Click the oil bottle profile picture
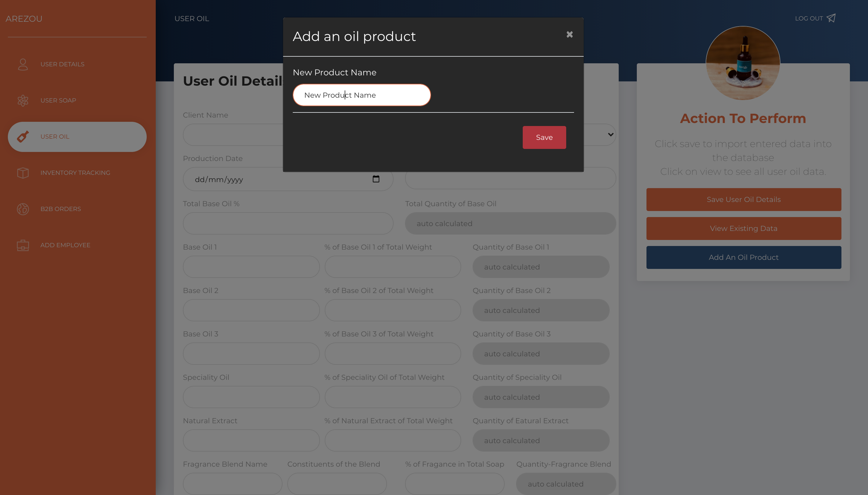This screenshot has width=868, height=495. [x=743, y=63]
